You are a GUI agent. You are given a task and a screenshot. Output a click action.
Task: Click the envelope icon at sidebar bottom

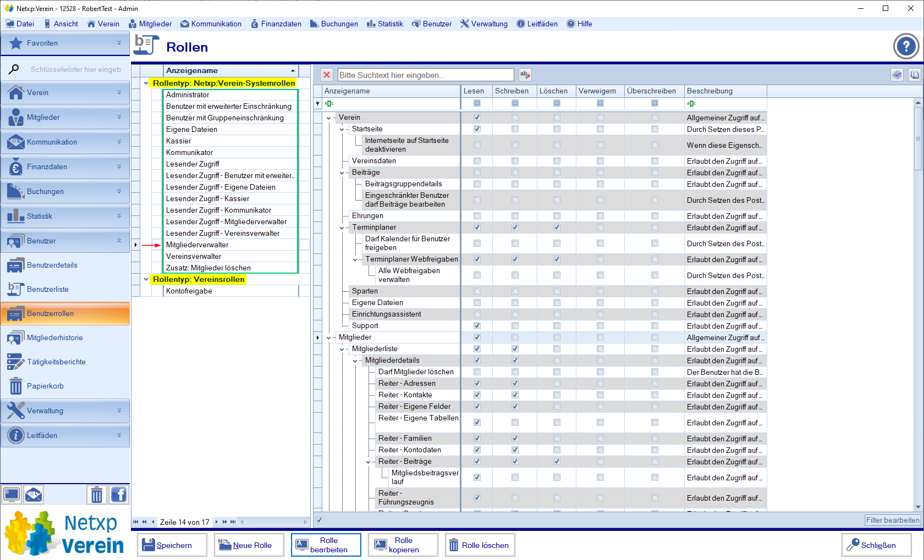(x=34, y=495)
